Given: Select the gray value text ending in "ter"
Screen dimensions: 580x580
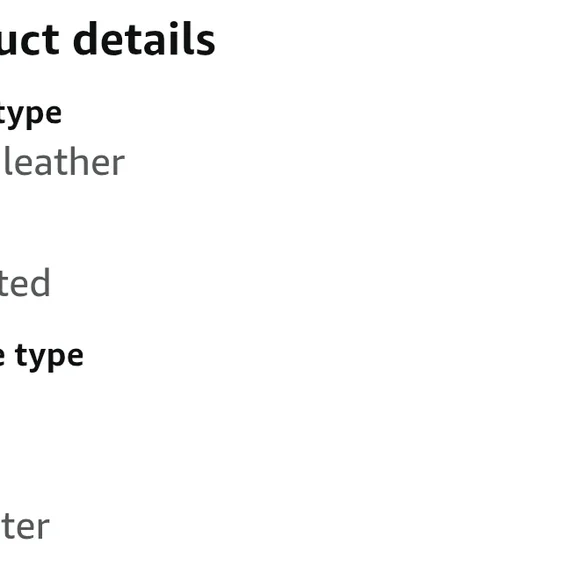Looking at the screenshot, I should [24, 527].
